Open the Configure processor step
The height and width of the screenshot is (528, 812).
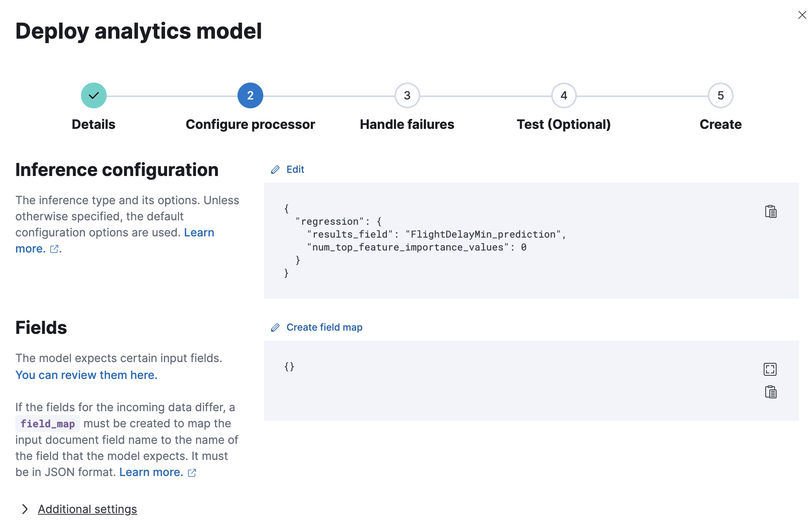(250, 95)
